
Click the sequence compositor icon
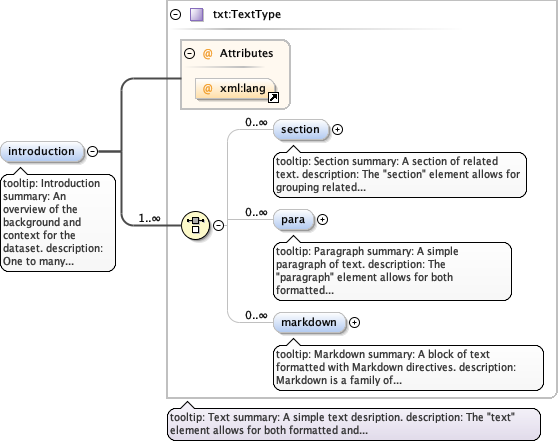[x=195, y=225]
